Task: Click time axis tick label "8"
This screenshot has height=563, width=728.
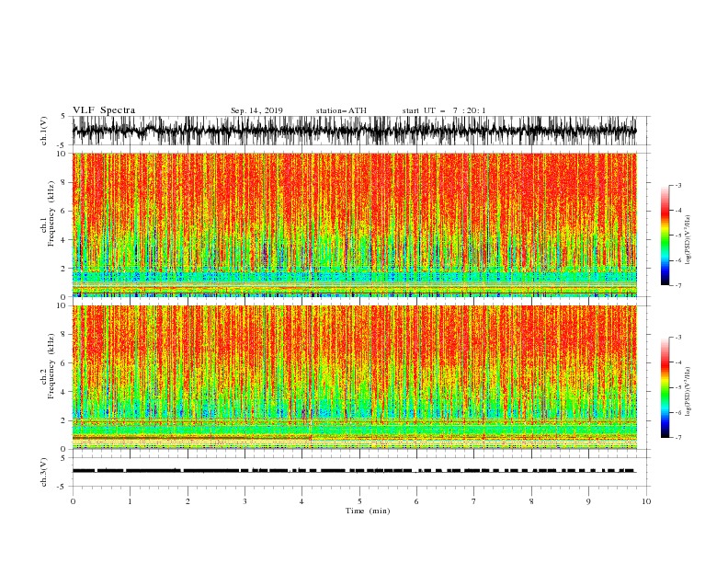Action: [x=531, y=501]
